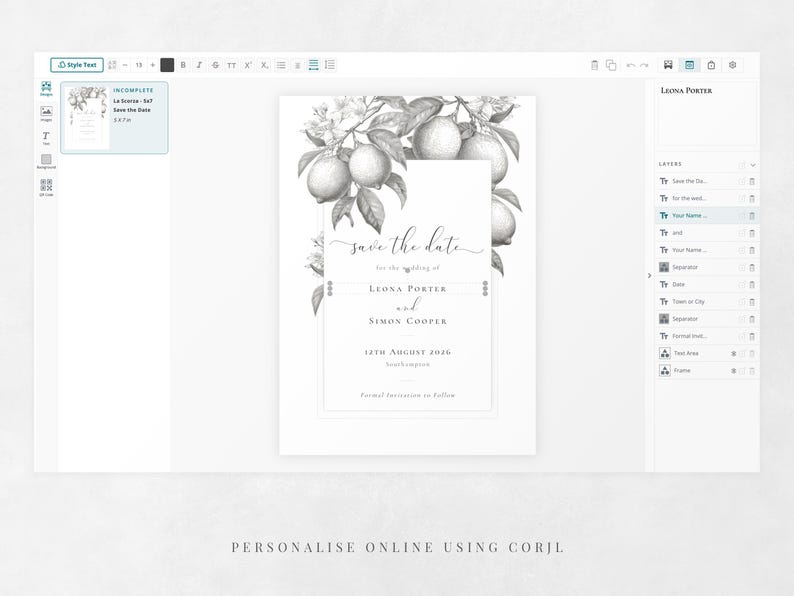Image resolution: width=794 pixels, height=596 pixels.
Task: Delete the 'and' layer using its trash icon
Action: (752, 233)
